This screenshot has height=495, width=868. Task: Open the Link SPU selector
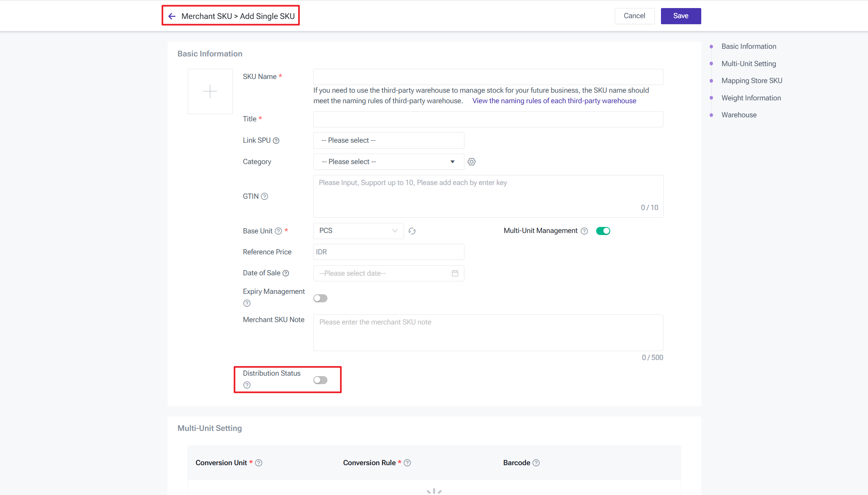pyautogui.click(x=388, y=140)
